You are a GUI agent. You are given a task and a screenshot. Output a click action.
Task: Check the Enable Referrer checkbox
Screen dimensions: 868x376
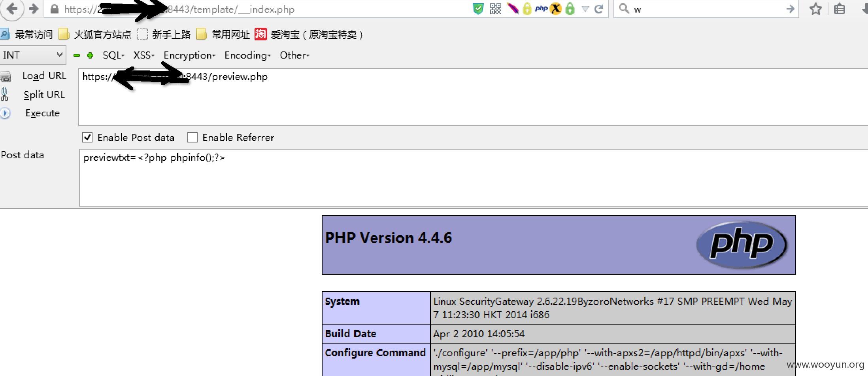pyautogui.click(x=192, y=137)
